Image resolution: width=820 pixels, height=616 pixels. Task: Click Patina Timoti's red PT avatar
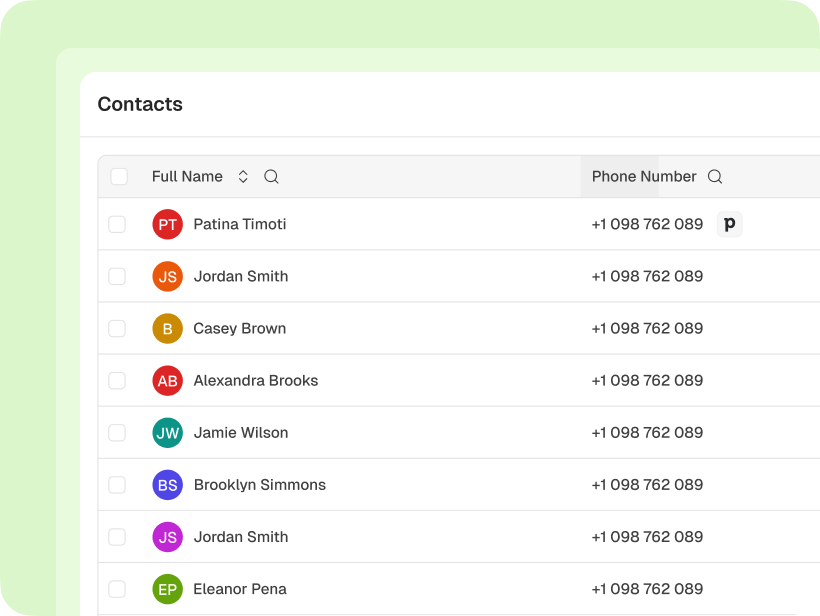pyautogui.click(x=168, y=224)
